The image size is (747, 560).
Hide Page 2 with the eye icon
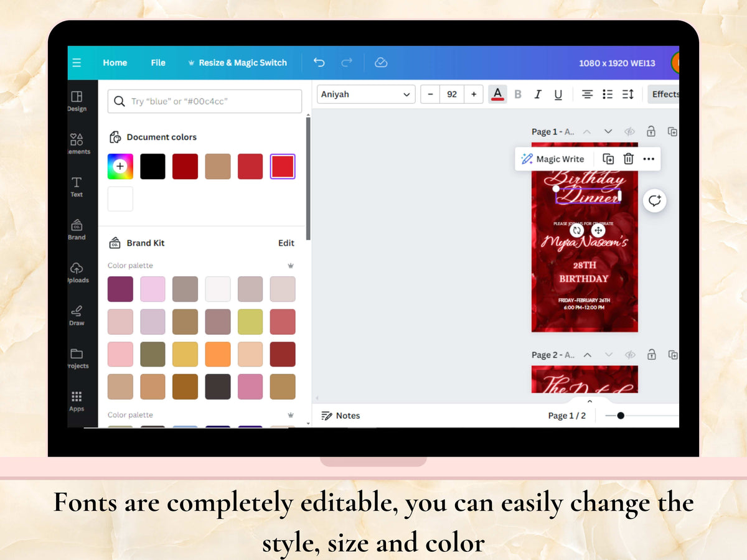click(x=630, y=355)
